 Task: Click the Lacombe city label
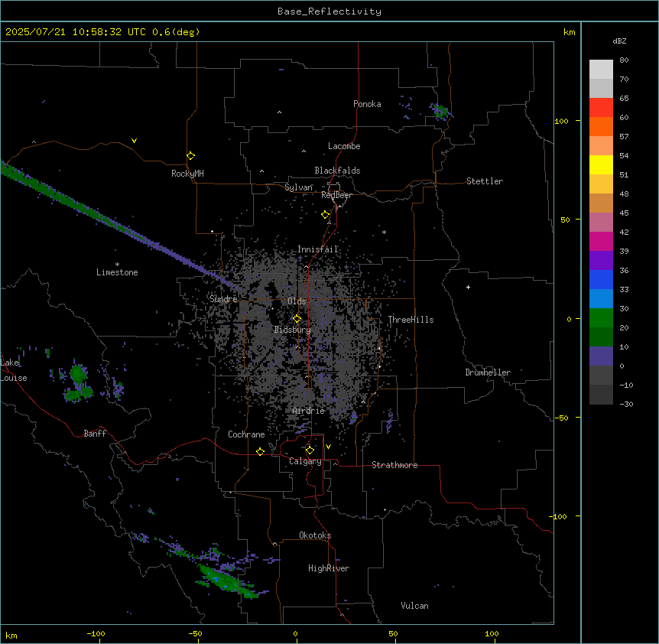[344, 146]
